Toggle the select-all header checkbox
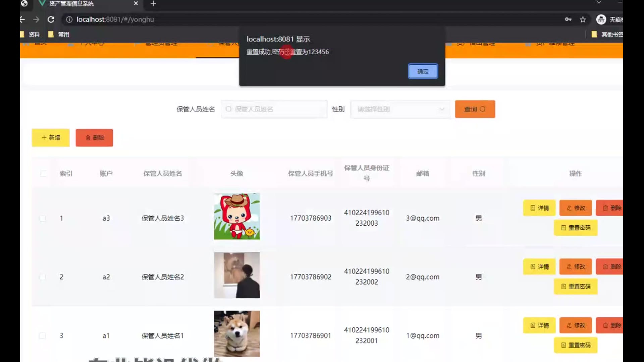 tap(43, 173)
